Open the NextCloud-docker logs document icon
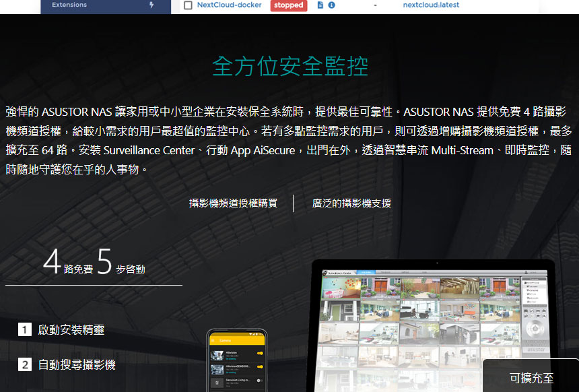Image resolution: width=579 pixels, height=392 pixels. click(320, 5)
